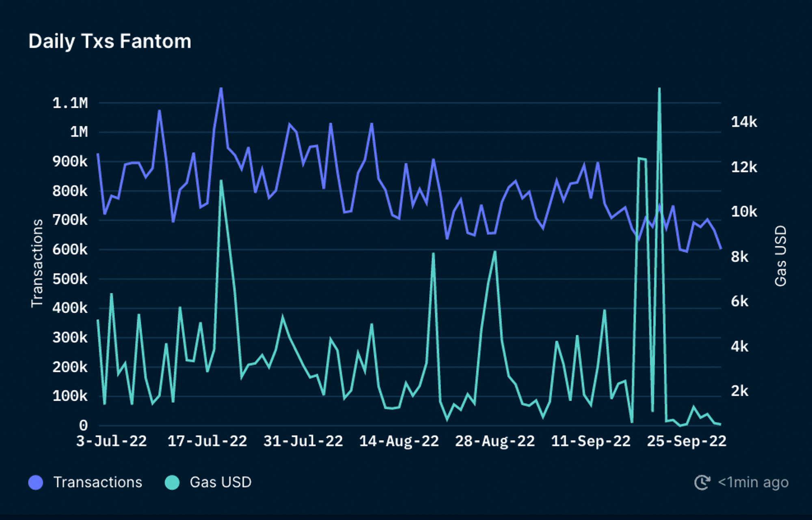Click the '4k' right axis tick
This screenshot has width=812, height=520.
tap(740, 346)
